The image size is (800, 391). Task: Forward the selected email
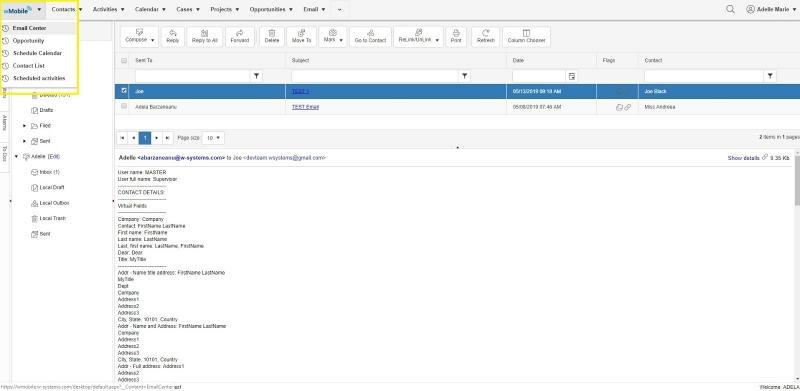point(240,37)
